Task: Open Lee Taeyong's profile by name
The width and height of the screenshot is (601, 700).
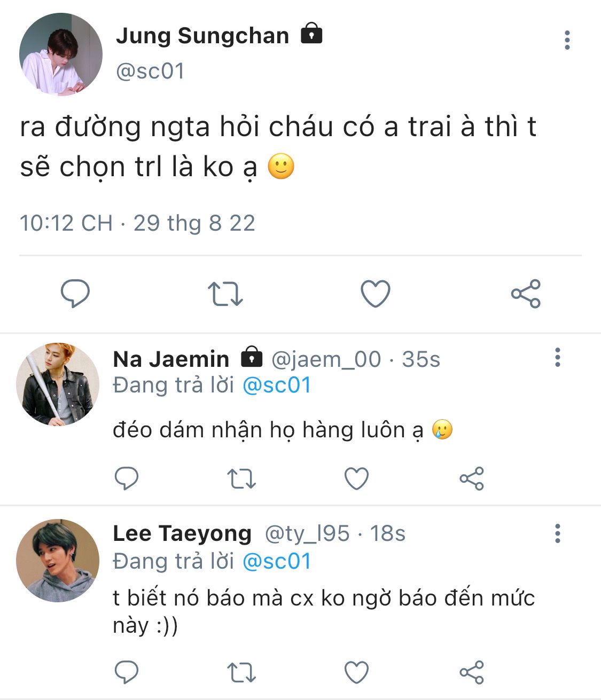Action: pyautogui.click(x=182, y=533)
